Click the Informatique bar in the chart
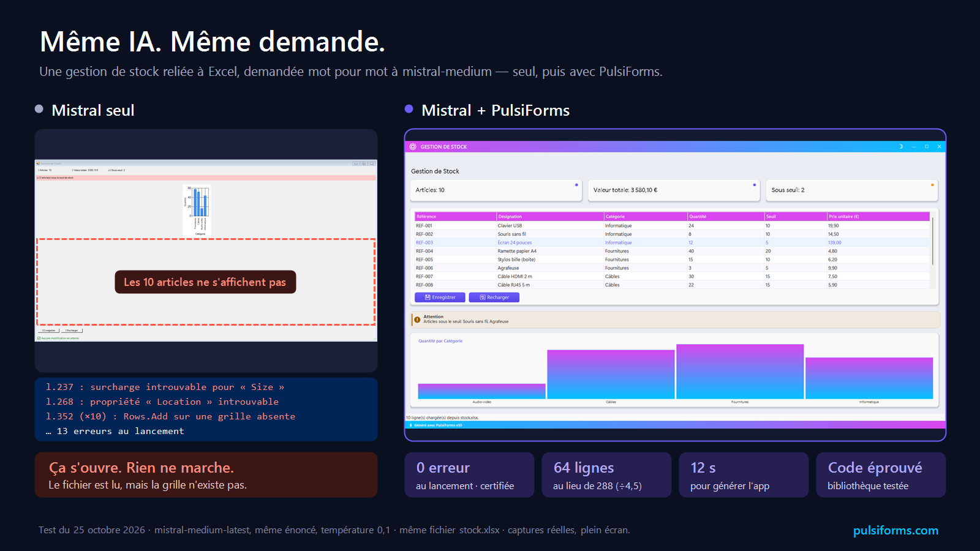The image size is (980, 551). [x=869, y=378]
